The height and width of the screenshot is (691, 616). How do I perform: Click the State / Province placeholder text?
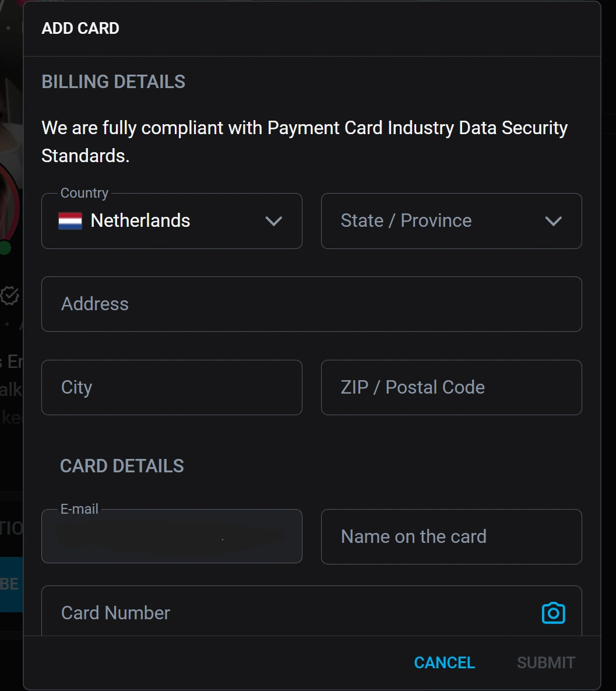[x=406, y=221]
